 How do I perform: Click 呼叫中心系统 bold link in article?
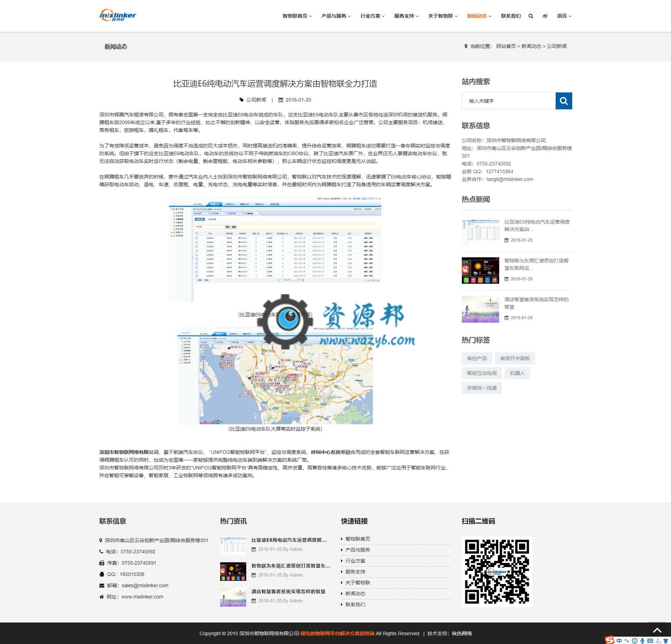(x=326, y=452)
